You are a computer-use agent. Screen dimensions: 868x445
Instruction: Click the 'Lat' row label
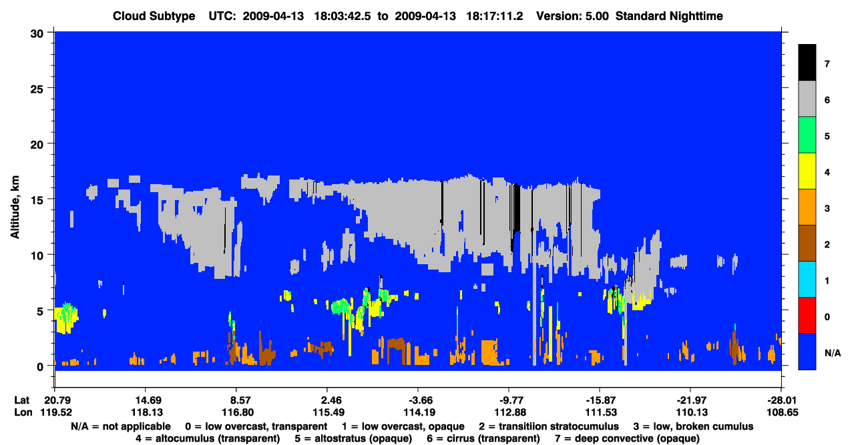[x=21, y=400]
